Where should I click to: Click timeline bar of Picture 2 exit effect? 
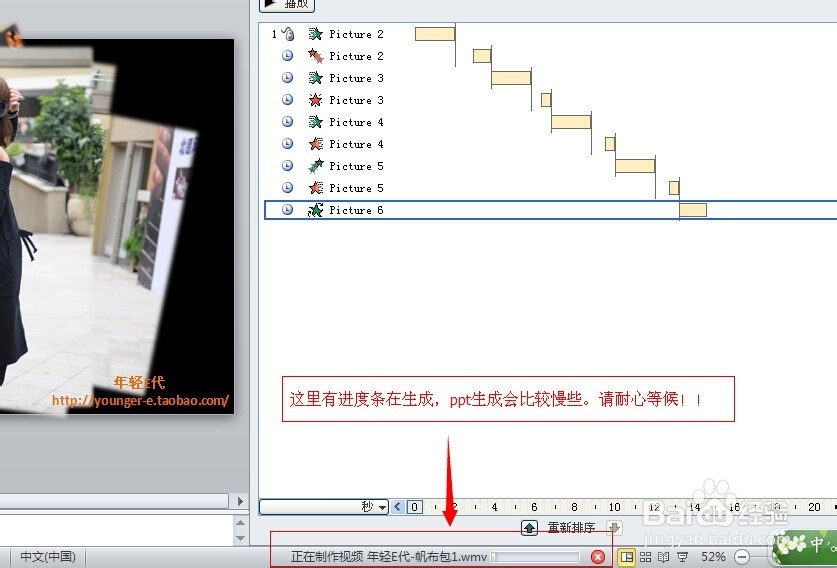point(482,56)
